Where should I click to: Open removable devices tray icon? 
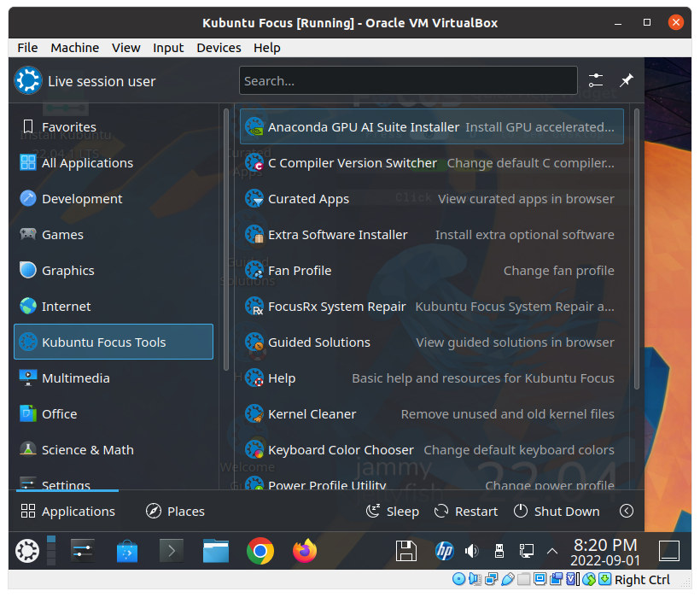499,551
